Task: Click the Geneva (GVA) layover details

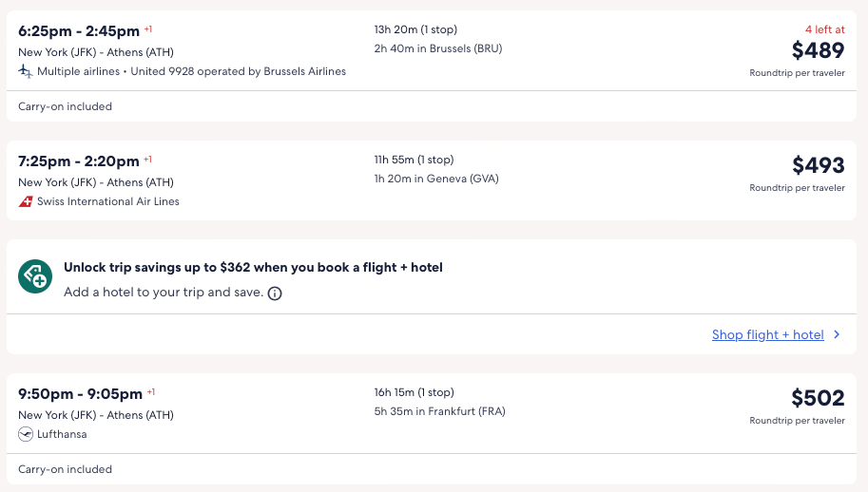Action: (435, 179)
